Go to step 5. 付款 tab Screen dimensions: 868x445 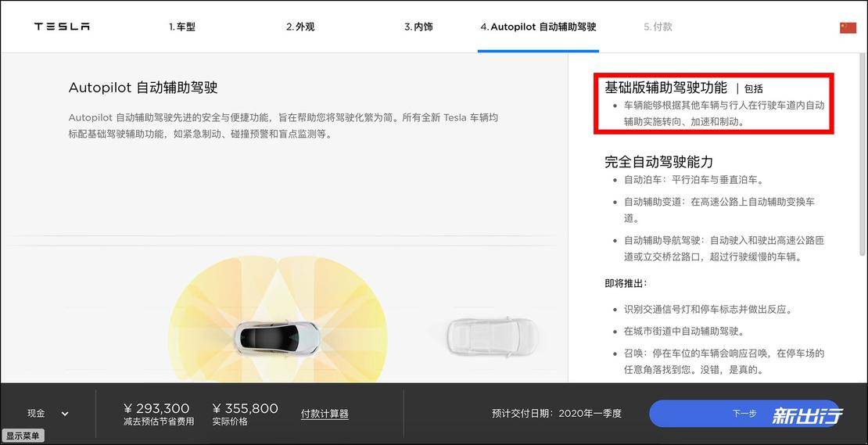pos(658,27)
